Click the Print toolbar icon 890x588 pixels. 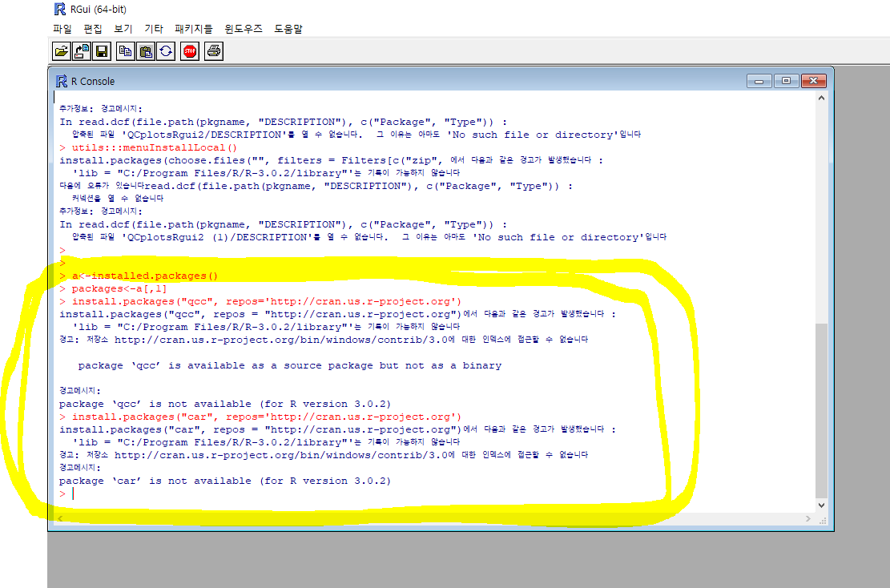214,52
